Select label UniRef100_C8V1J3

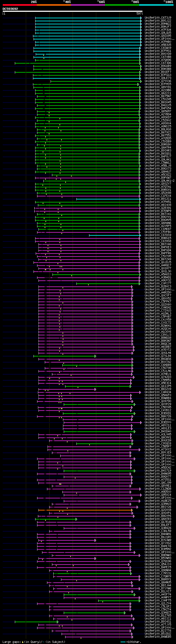tap(158, 335)
